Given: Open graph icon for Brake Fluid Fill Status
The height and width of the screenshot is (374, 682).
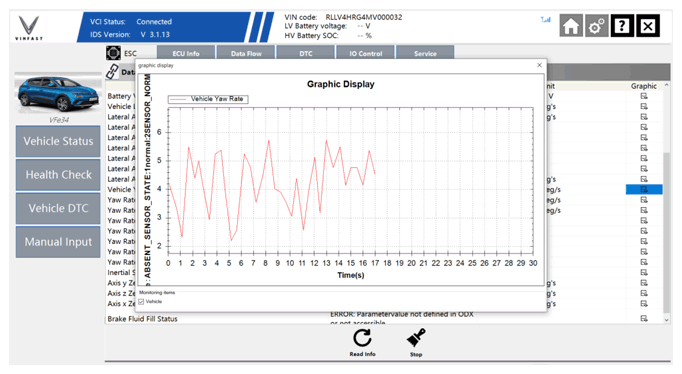Looking at the screenshot, I should click(644, 319).
